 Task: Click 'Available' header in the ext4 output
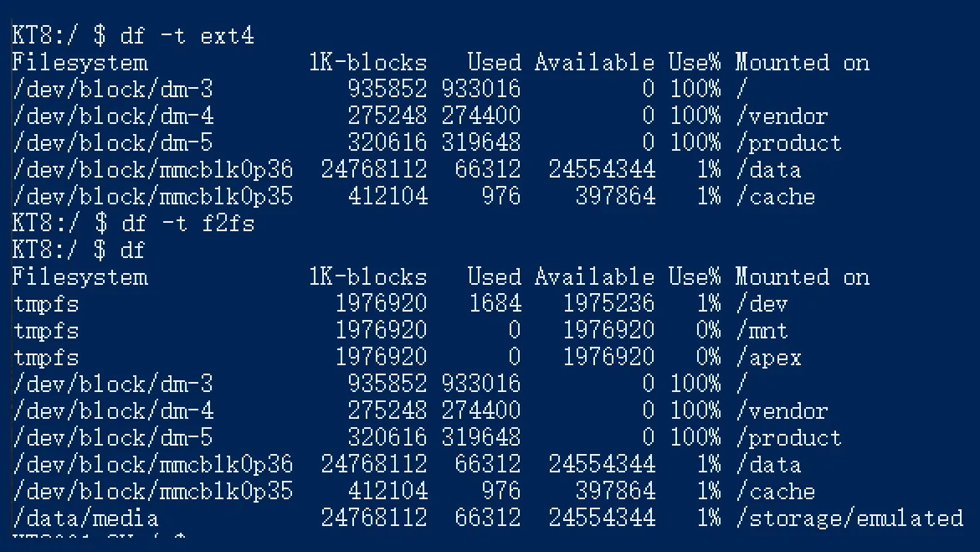(594, 63)
